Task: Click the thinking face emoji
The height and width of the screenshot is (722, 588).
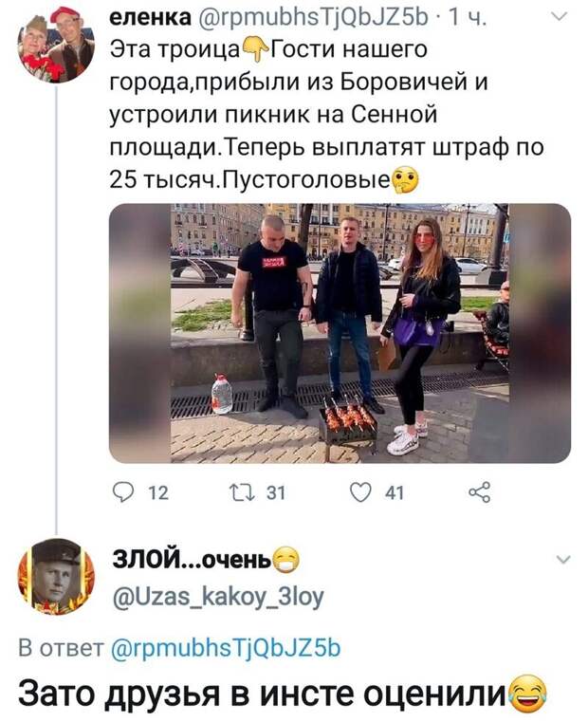Action: coord(405,181)
